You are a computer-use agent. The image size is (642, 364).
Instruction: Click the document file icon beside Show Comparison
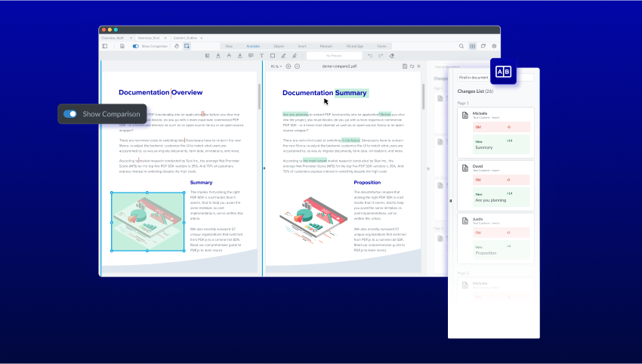[x=122, y=46]
